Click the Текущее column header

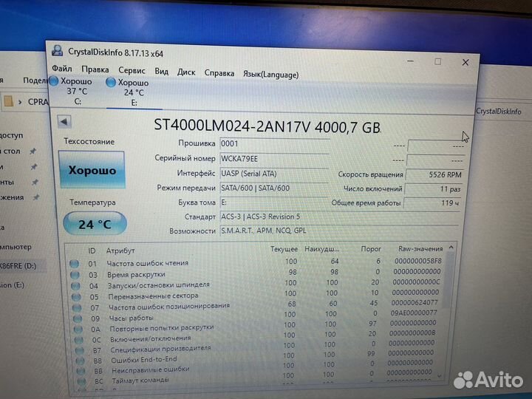(284, 249)
